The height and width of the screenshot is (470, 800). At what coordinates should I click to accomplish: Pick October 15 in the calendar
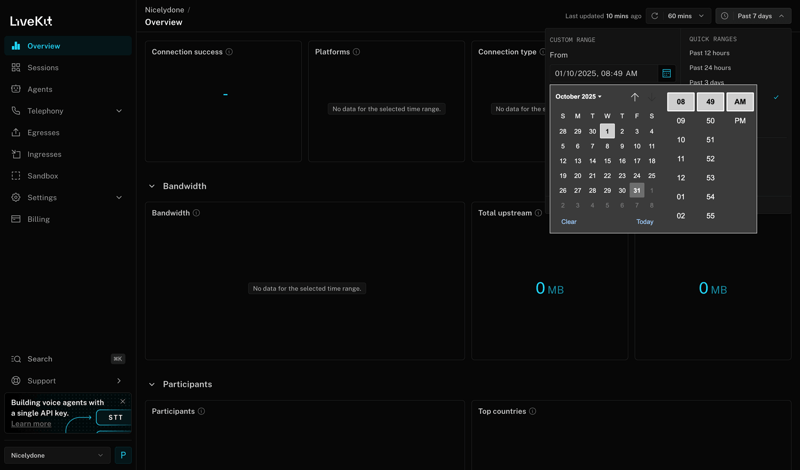[607, 161]
